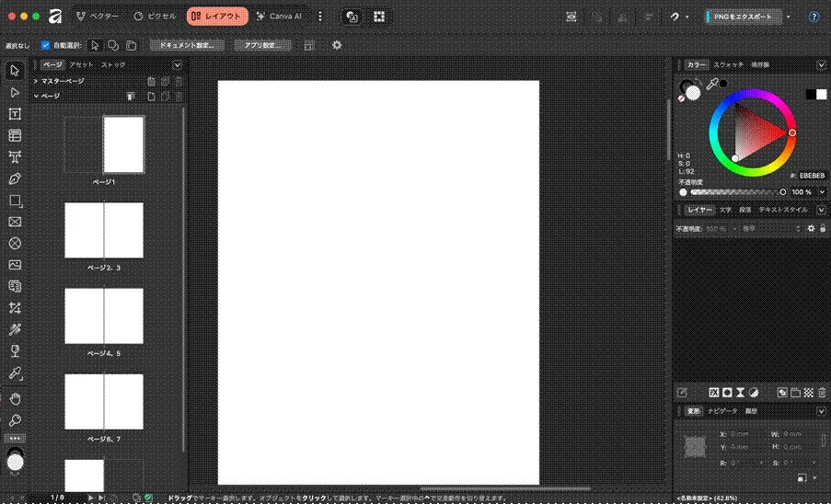Open the Transform panel options chevron
Screen dimensions: 831x504
[x=821, y=411]
